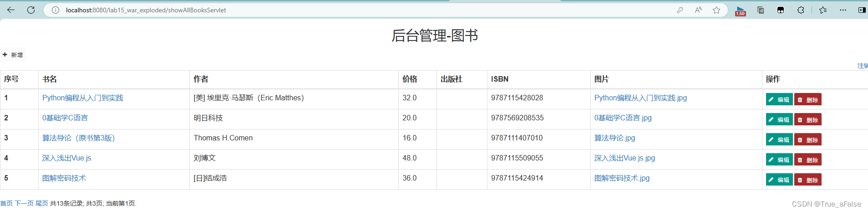Edit the 0基础学C语言 book row
This screenshot has width=868, height=212.
(x=779, y=119)
